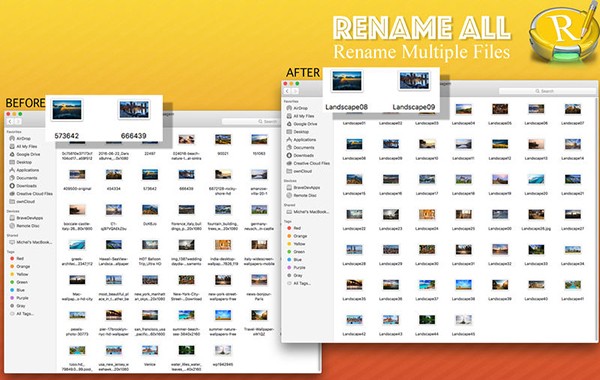This screenshot has width=600, height=380.
Task: Select the Landscape32 thumbnail
Action: (x=500, y=250)
